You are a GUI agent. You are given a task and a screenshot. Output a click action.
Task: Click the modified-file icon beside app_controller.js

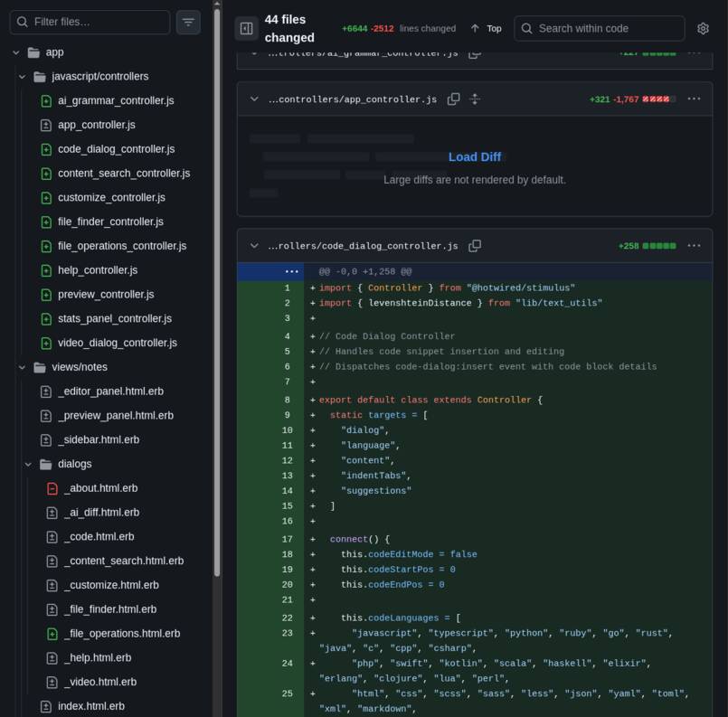(x=45, y=125)
